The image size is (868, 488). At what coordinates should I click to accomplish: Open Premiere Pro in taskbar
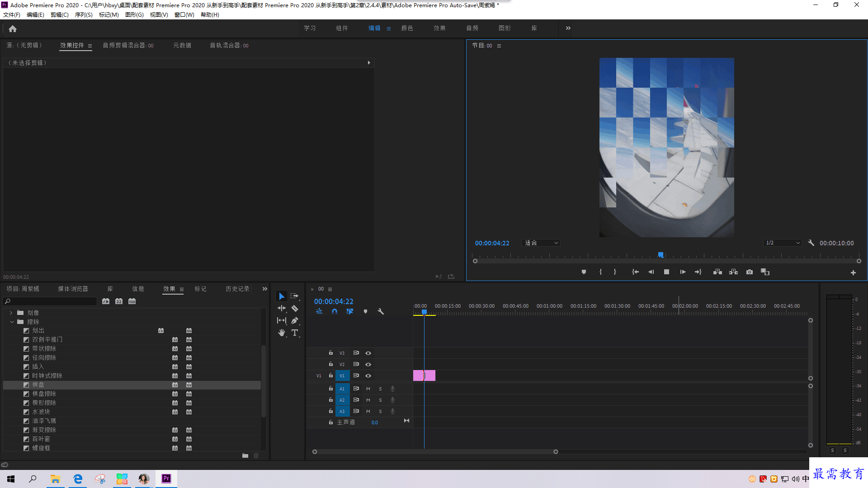(166, 479)
